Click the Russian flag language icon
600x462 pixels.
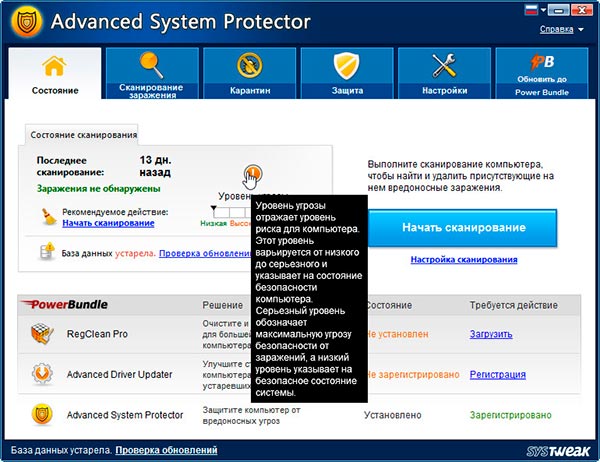point(532,10)
